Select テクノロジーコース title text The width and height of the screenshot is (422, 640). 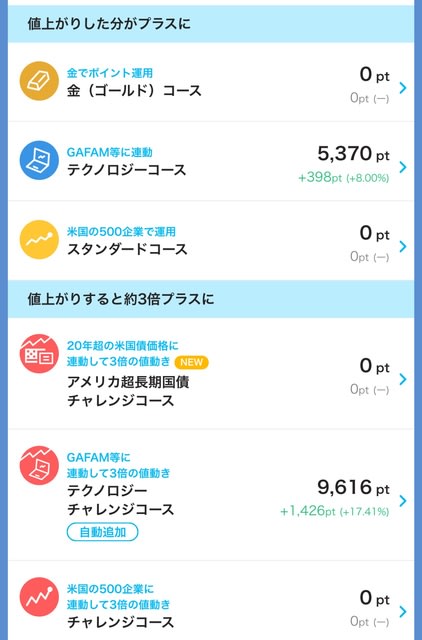[x=127, y=170]
